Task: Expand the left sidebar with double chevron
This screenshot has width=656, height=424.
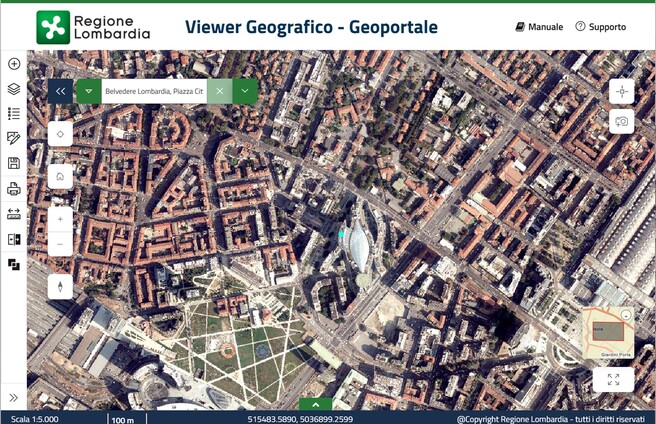Action: tap(13, 398)
